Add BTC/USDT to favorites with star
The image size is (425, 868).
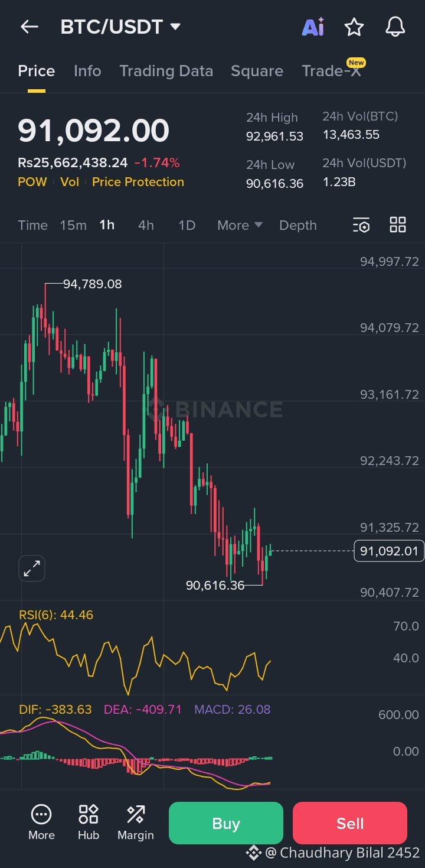(354, 27)
